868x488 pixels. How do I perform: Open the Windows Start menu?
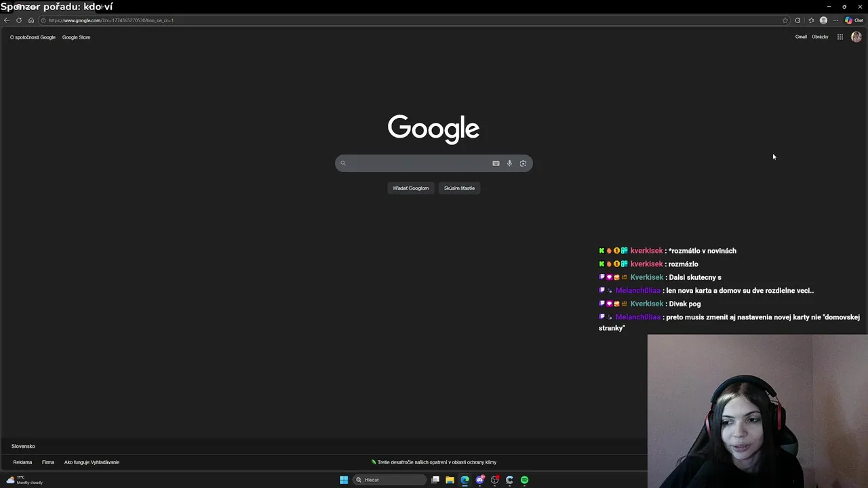[344, 480]
